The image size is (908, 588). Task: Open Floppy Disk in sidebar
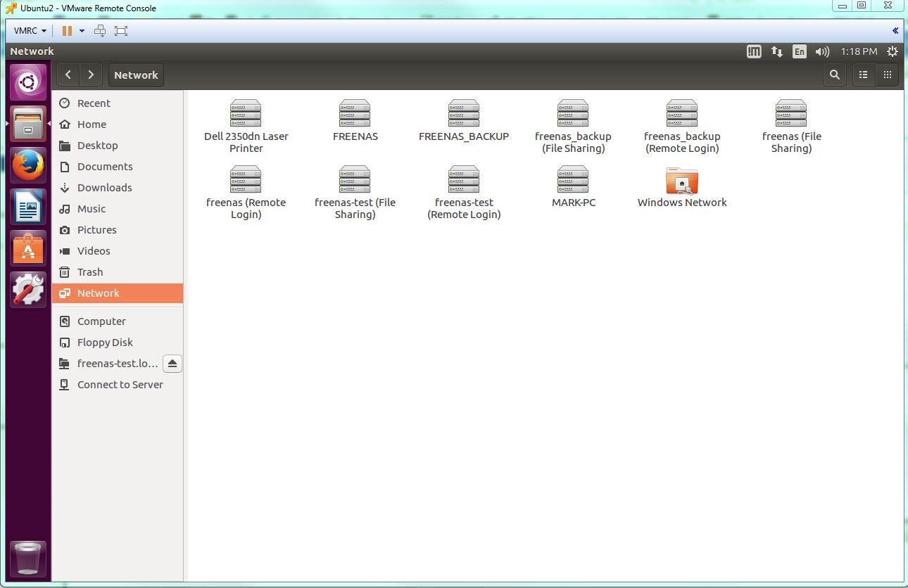tap(117, 343)
